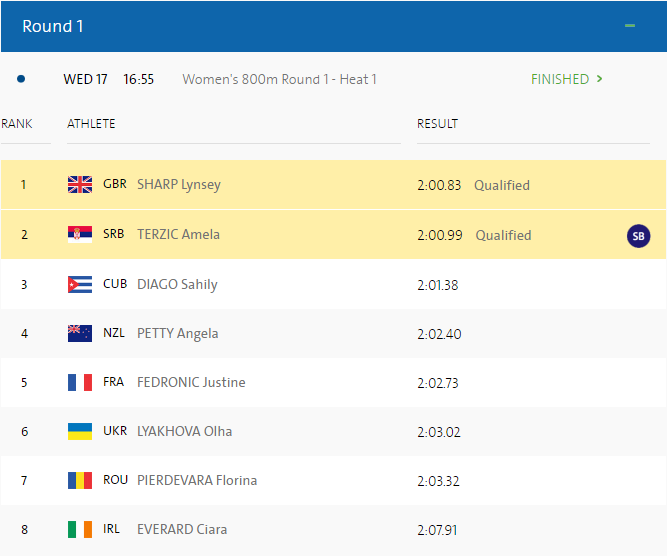The image size is (667, 556).
Task: Click the RESULT column header
Action: (x=437, y=124)
